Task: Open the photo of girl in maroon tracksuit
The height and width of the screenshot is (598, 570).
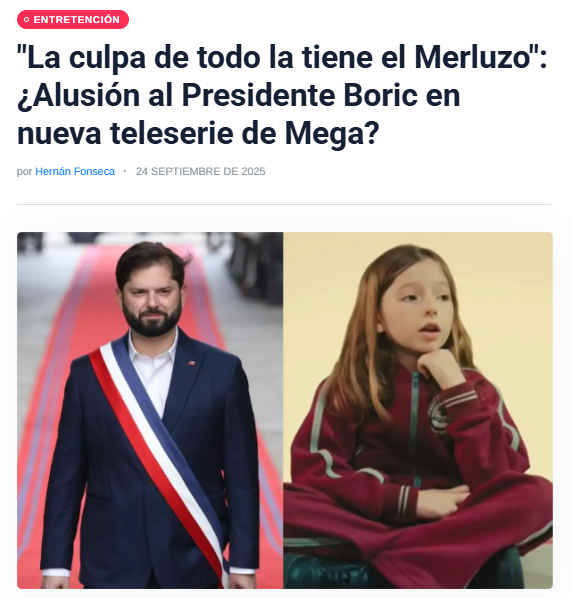Action: pyautogui.click(x=418, y=410)
